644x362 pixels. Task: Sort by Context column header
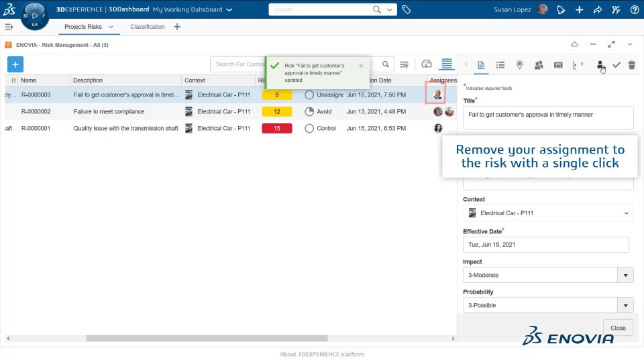pyautogui.click(x=195, y=80)
